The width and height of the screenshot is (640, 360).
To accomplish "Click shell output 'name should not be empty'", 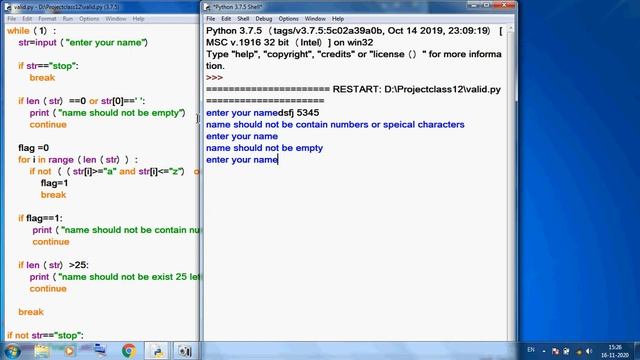I will coord(264,148).
